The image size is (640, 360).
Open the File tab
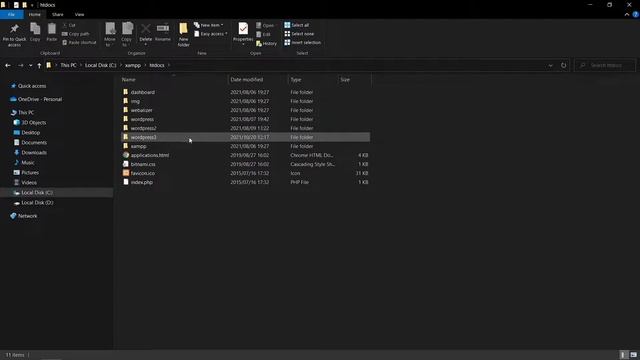11,14
